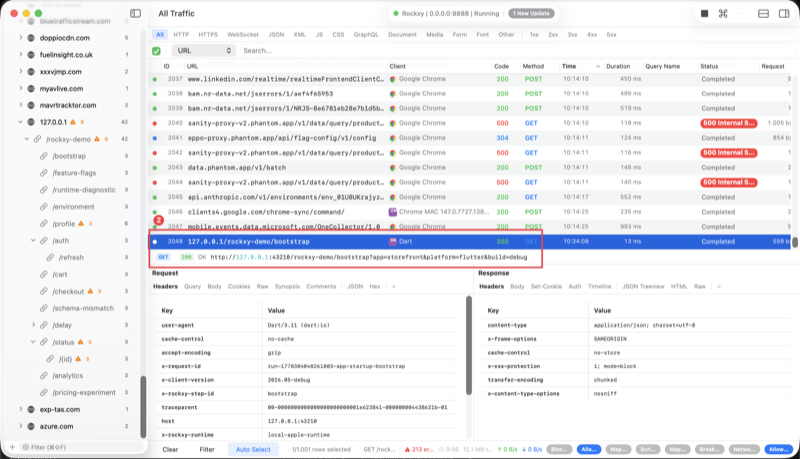Select the WebSocket traffic filter tab
800x459 pixels.
(243, 35)
